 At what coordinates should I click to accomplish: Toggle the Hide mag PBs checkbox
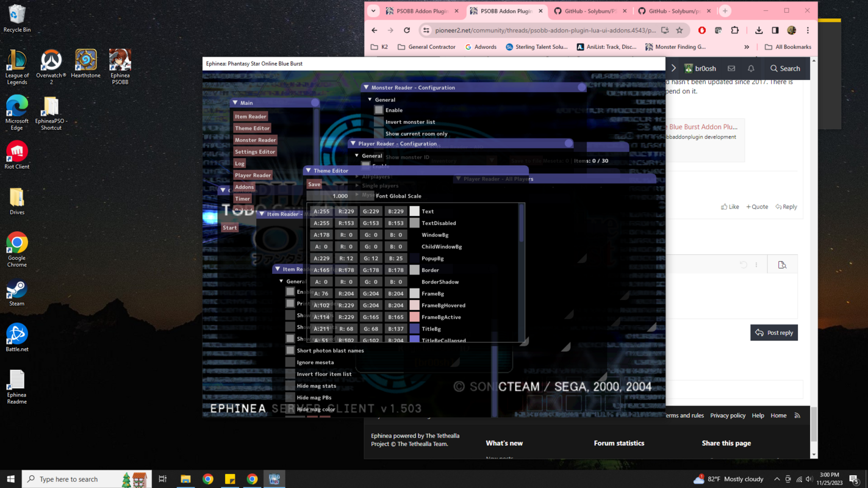point(290,397)
